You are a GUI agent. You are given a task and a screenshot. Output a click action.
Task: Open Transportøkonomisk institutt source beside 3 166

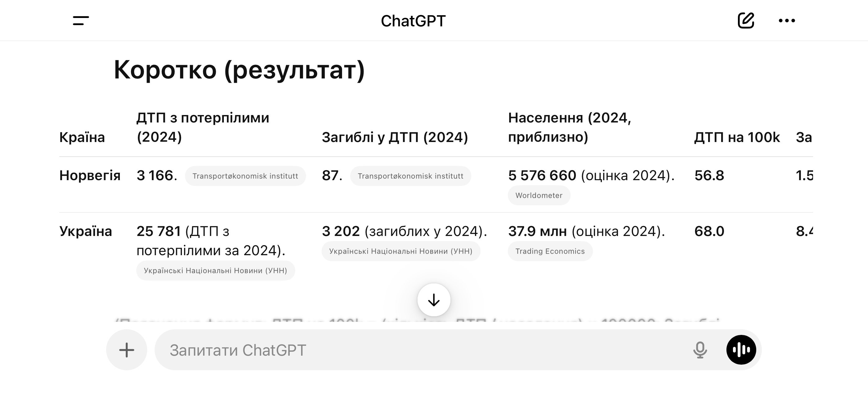pos(245,176)
